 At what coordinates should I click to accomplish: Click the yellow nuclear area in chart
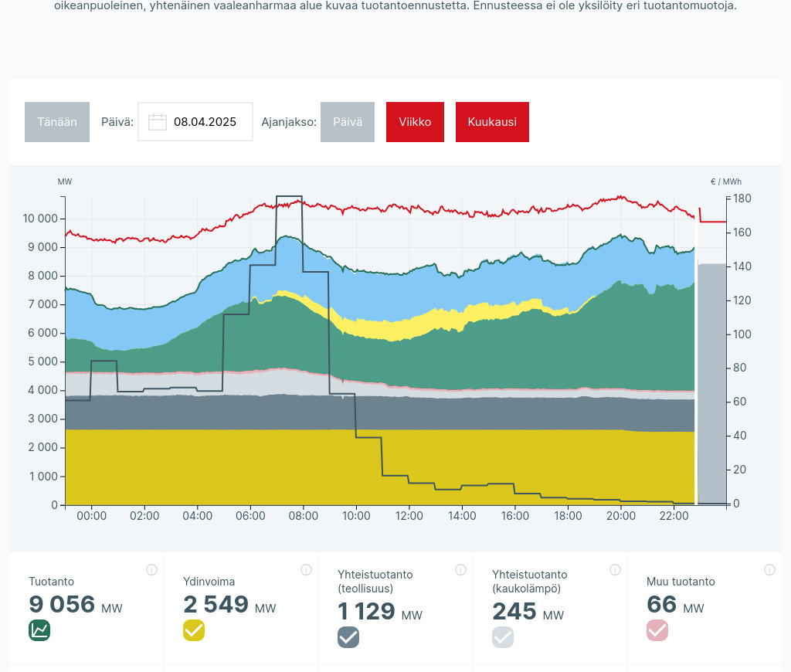tap(379, 467)
